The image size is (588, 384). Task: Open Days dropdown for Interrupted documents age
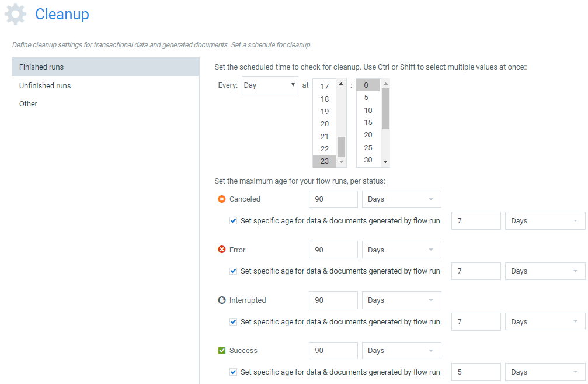click(x=545, y=321)
